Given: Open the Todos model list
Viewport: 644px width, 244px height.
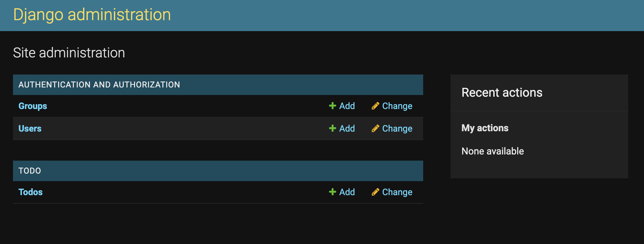Looking at the screenshot, I should (31, 192).
